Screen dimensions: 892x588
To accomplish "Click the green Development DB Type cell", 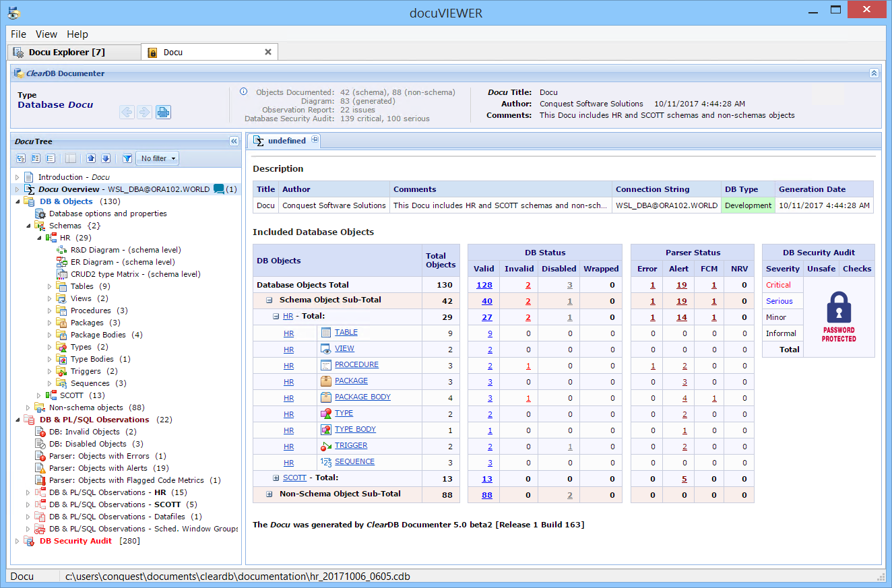I will tap(748, 205).
